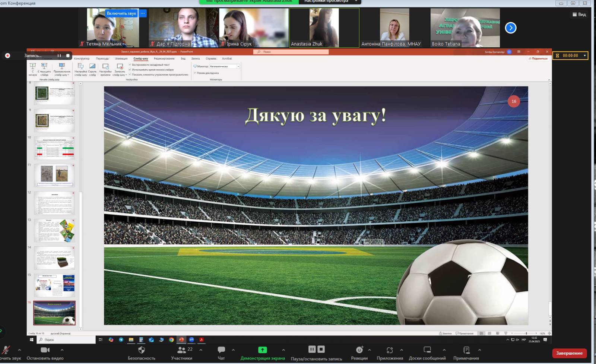Open the meeting timer dropdown
596x364 pixels.
tap(585, 56)
